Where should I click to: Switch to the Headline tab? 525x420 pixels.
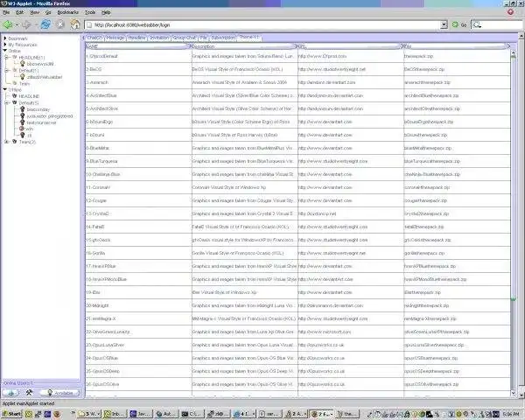tap(137, 38)
